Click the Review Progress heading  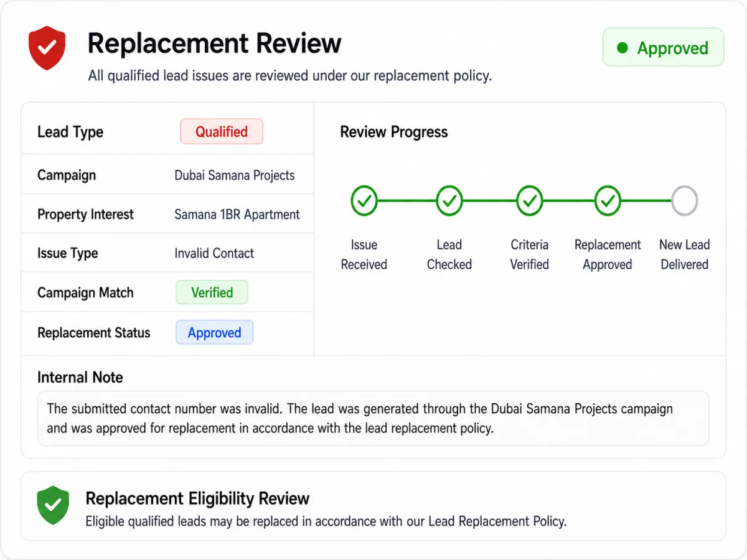pos(394,132)
